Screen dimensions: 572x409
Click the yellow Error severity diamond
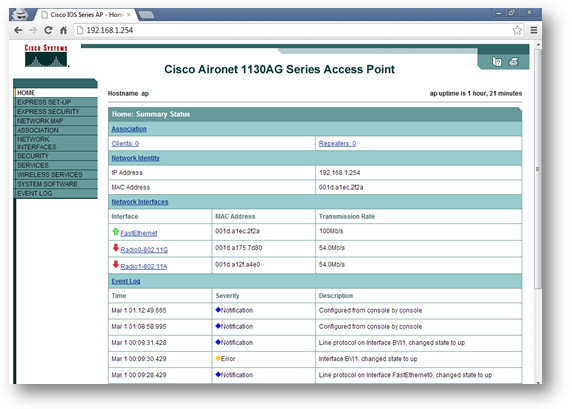coord(218,358)
